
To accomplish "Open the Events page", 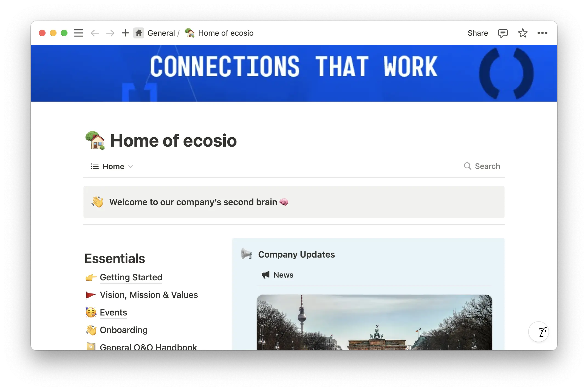I will [x=113, y=312].
